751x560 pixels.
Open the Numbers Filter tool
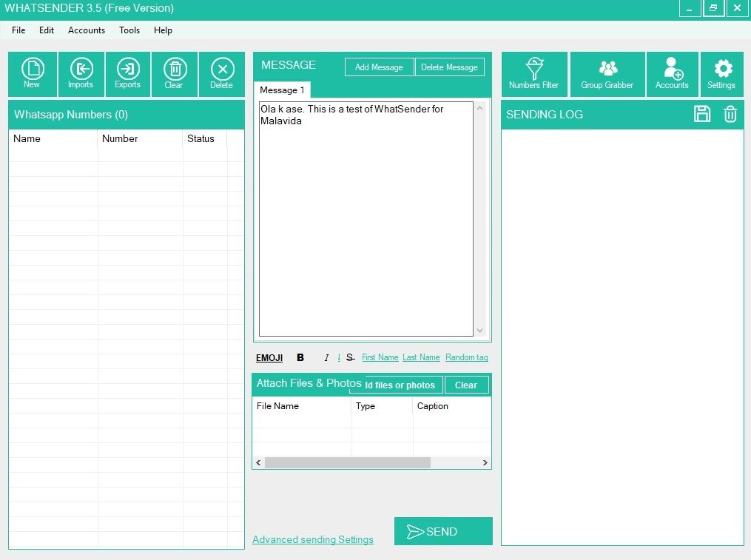tap(534, 74)
